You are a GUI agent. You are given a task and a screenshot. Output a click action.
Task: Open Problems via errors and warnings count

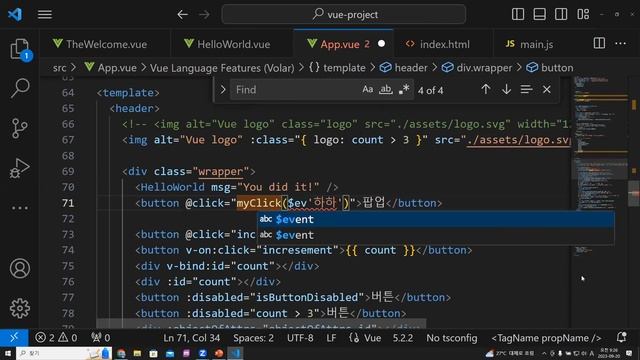pyautogui.click(x=56, y=338)
